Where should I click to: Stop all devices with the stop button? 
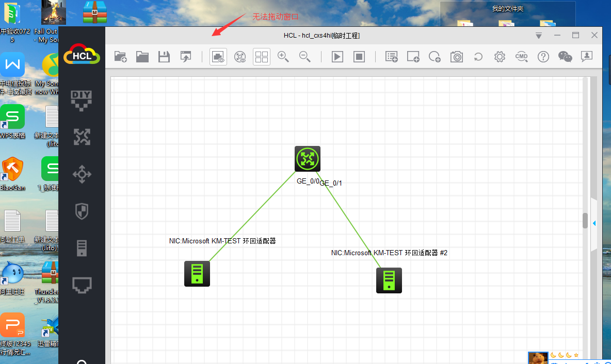pyautogui.click(x=359, y=57)
